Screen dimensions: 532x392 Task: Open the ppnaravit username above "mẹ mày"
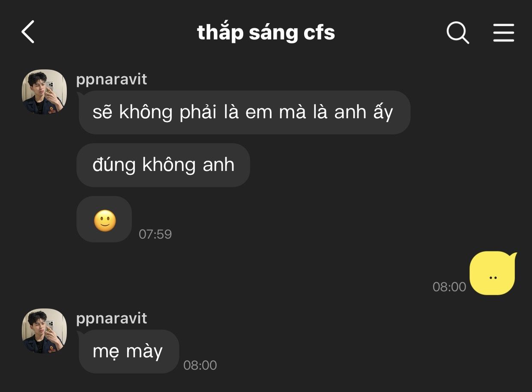click(x=111, y=318)
